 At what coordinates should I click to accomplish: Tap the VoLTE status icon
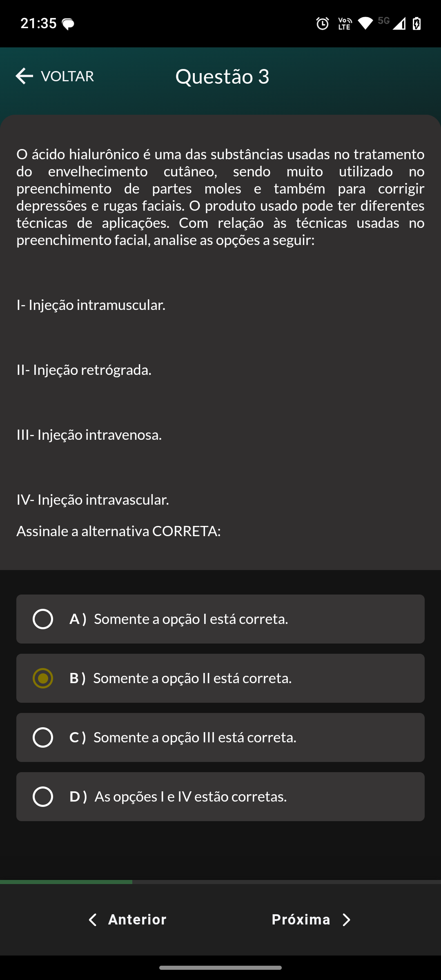tap(345, 24)
